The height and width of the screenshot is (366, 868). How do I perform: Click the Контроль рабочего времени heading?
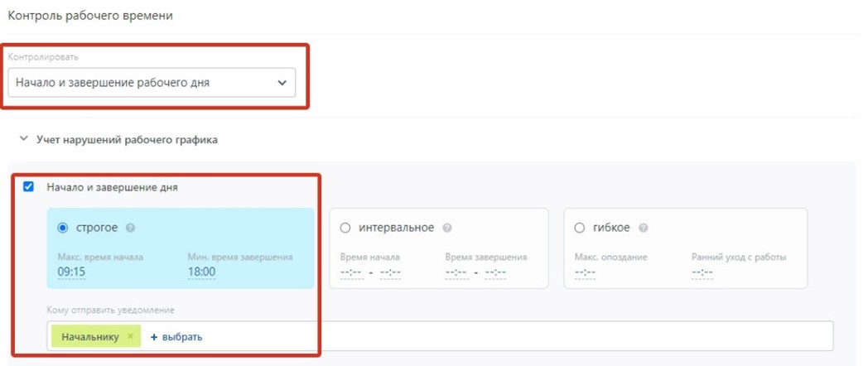pyautogui.click(x=89, y=16)
